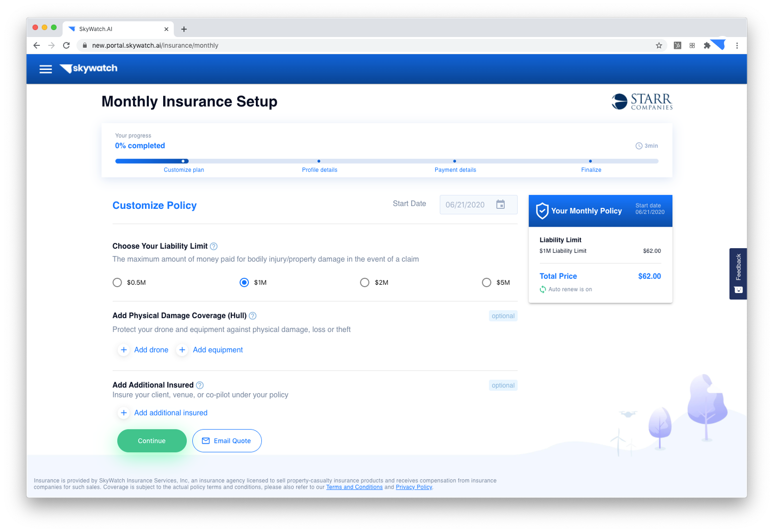Image resolution: width=773 pixels, height=532 pixels.
Task: Click the Customize Policy heading
Action: 154,205
